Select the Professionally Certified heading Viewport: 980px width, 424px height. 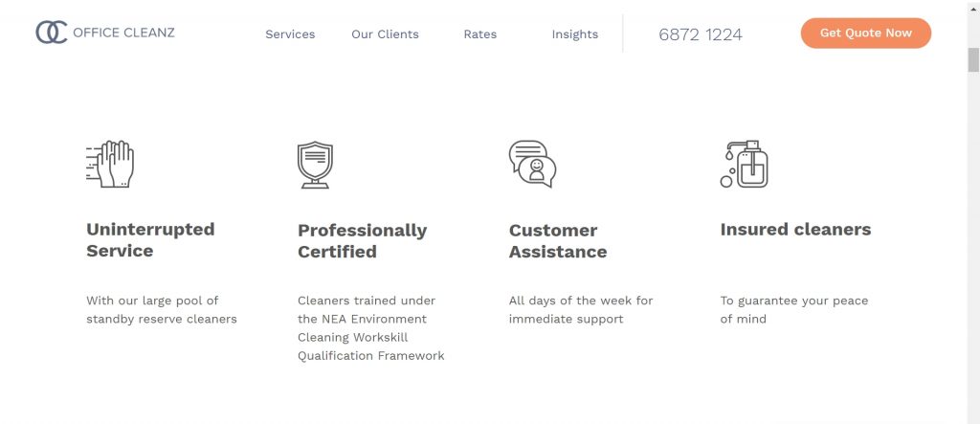pyautogui.click(x=363, y=241)
